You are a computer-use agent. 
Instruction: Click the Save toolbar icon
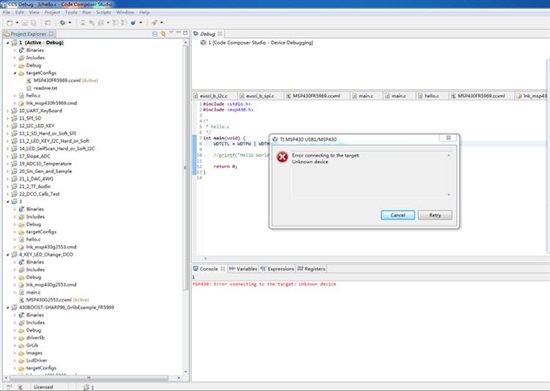pos(25,23)
